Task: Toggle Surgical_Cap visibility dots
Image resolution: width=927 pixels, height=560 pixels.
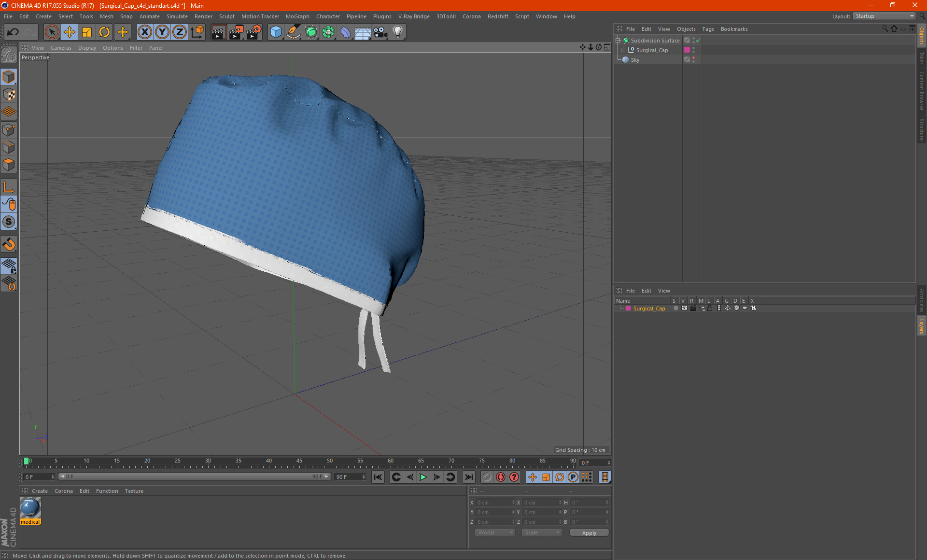Action: (x=694, y=50)
